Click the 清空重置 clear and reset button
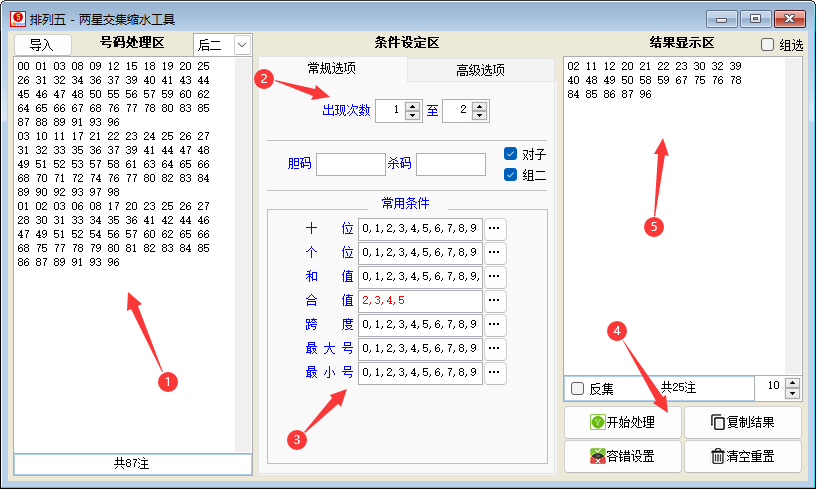Screen dimensions: 817x490 pyautogui.click(x=742, y=456)
